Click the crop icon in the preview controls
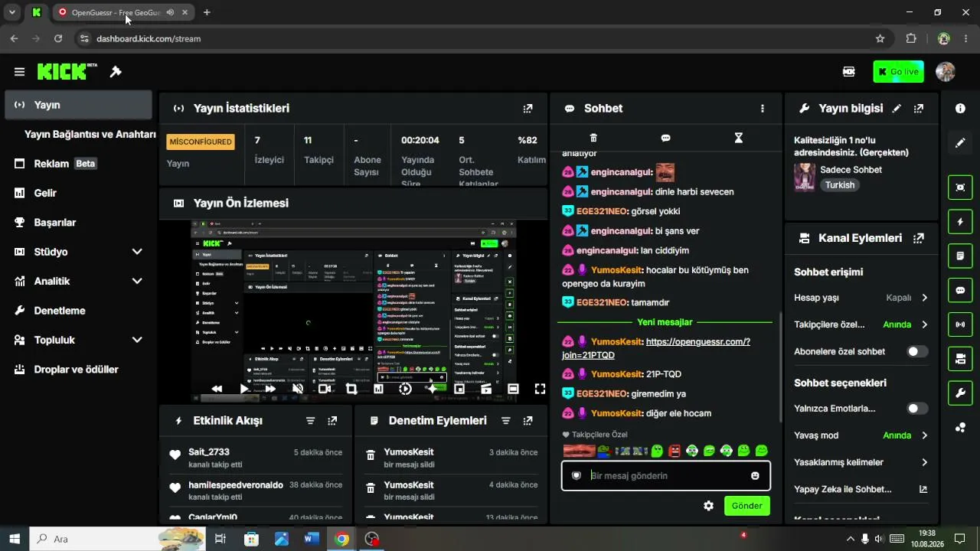 coord(351,389)
